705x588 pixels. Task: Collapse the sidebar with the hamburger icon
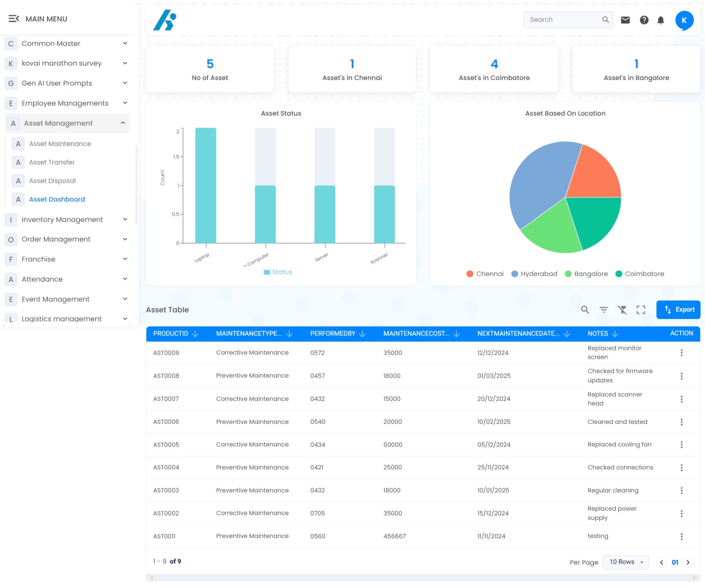(14, 18)
